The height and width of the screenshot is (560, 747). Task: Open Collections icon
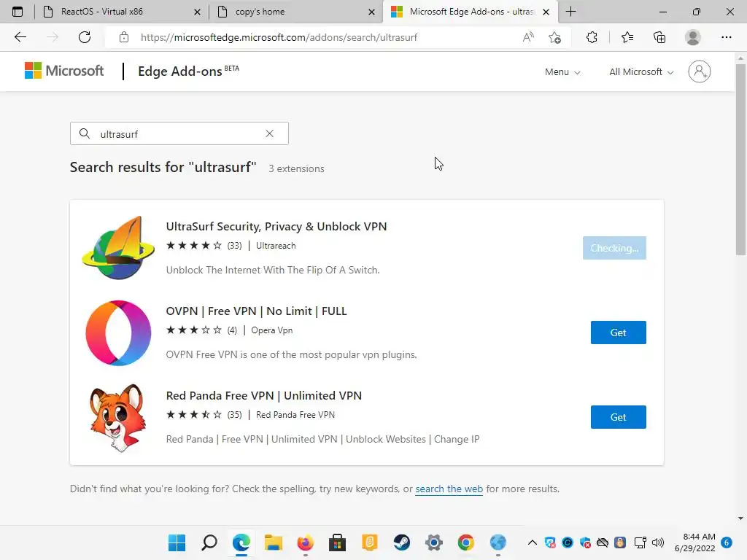659,37
